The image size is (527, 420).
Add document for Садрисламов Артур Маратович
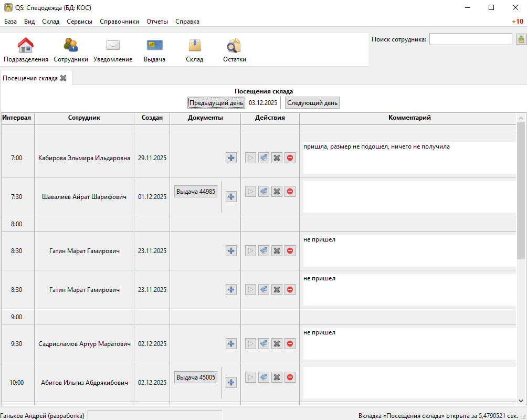point(231,343)
